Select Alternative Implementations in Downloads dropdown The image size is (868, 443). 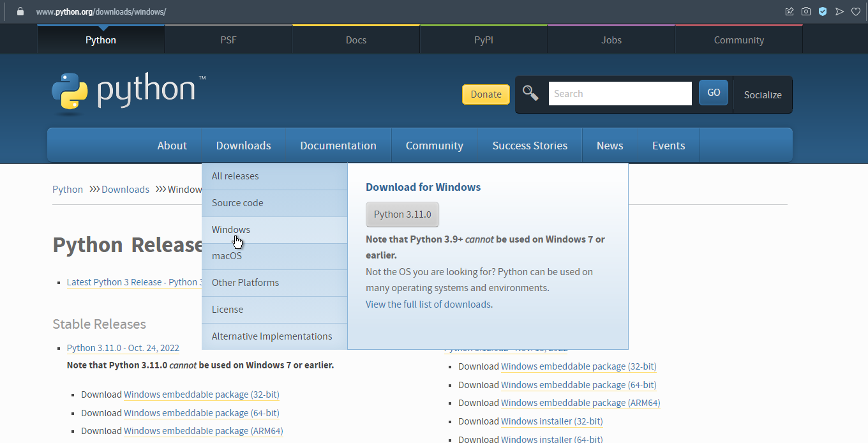[x=274, y=336]
